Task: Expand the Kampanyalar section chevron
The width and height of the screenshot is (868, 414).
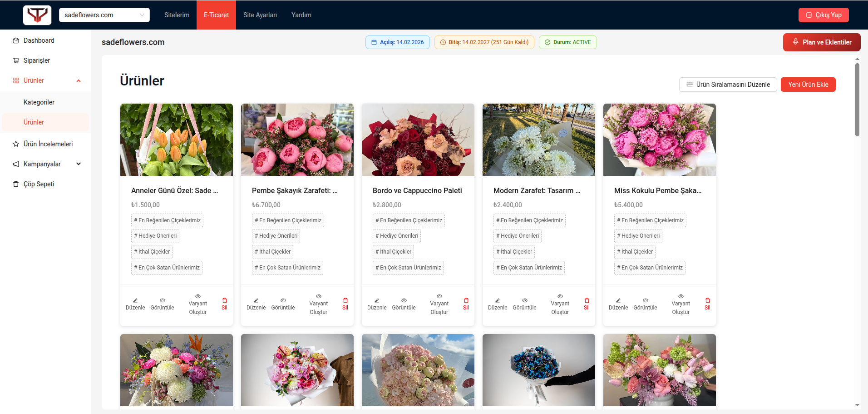Action: click(79, 164)
